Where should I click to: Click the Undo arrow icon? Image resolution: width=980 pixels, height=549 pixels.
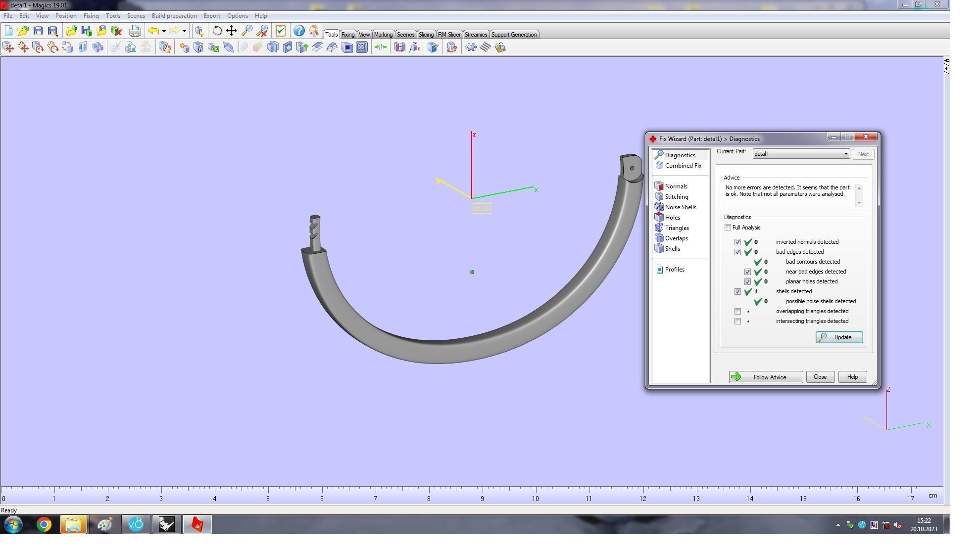point(153,31)
